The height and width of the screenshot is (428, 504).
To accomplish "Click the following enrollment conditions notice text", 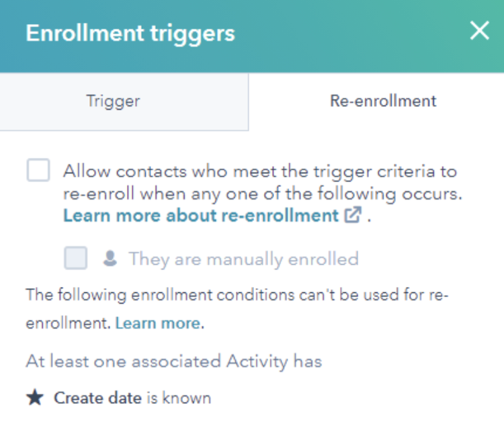I will coord(237,294).
